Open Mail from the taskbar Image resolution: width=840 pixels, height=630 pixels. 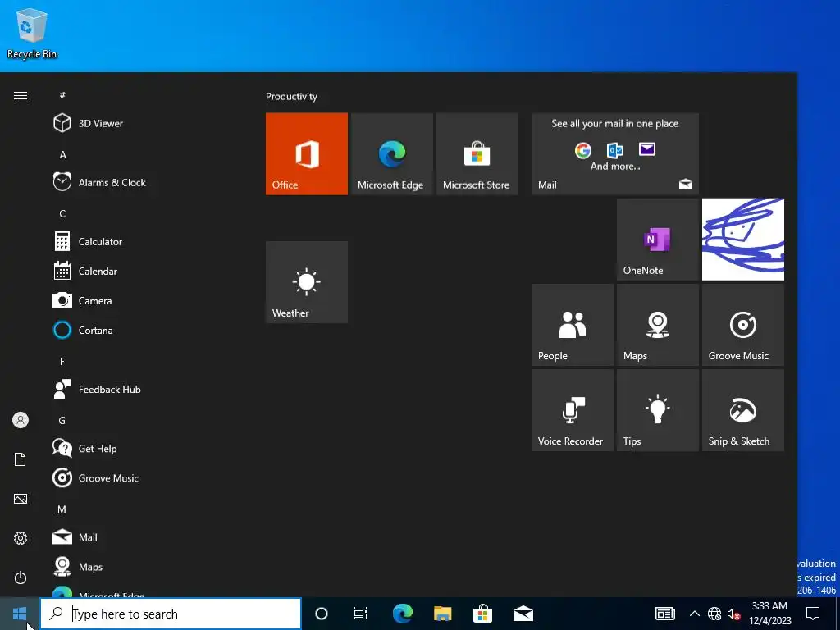[x=523, y=614]
